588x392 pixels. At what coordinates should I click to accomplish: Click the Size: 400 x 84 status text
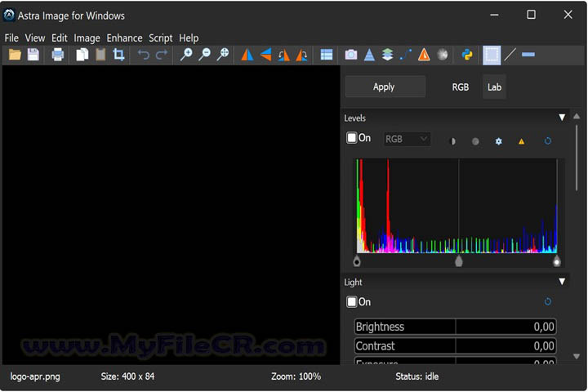coord(127,376)
